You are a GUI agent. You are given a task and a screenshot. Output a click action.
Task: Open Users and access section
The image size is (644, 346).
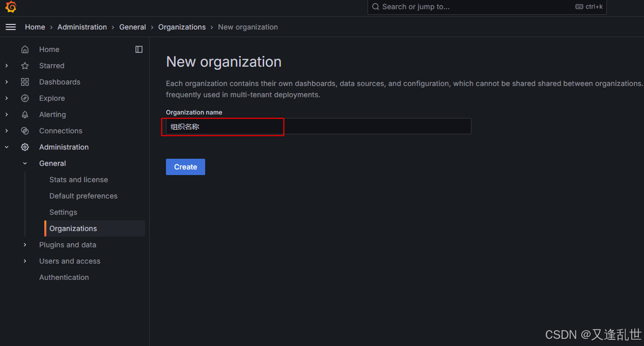coord(70,261)
